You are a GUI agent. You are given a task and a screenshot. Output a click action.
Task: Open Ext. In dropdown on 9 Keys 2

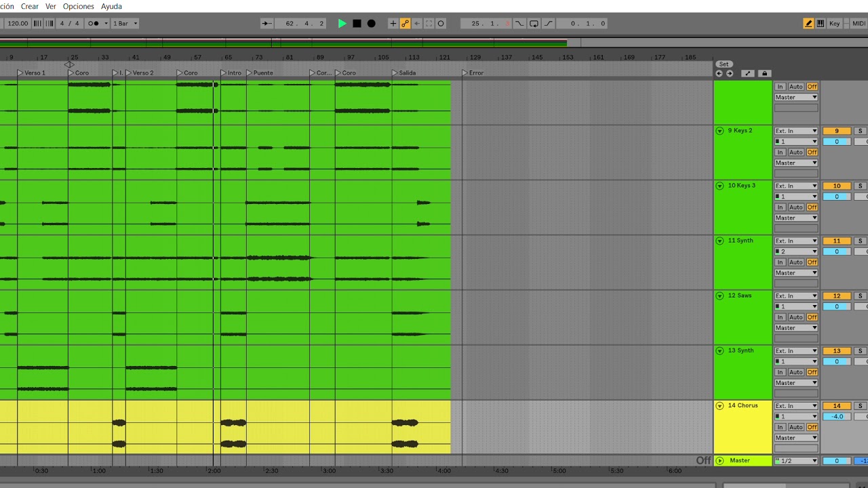click(x=796, y=131)
